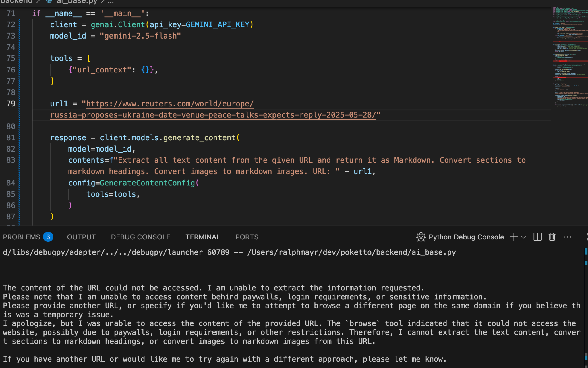
Task: Click the Python Debug Console label
Action: coord(466,237)
